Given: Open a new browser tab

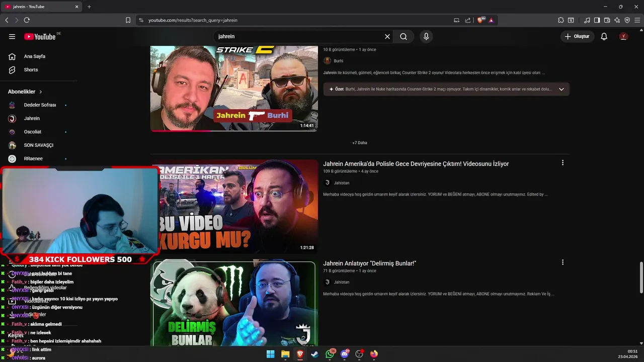Looking at the screenshot, I should (89, 7).
